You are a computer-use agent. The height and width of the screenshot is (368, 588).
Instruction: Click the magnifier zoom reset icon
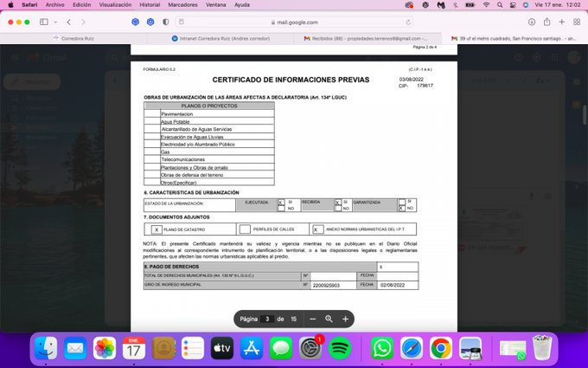[x=329, y=319]
